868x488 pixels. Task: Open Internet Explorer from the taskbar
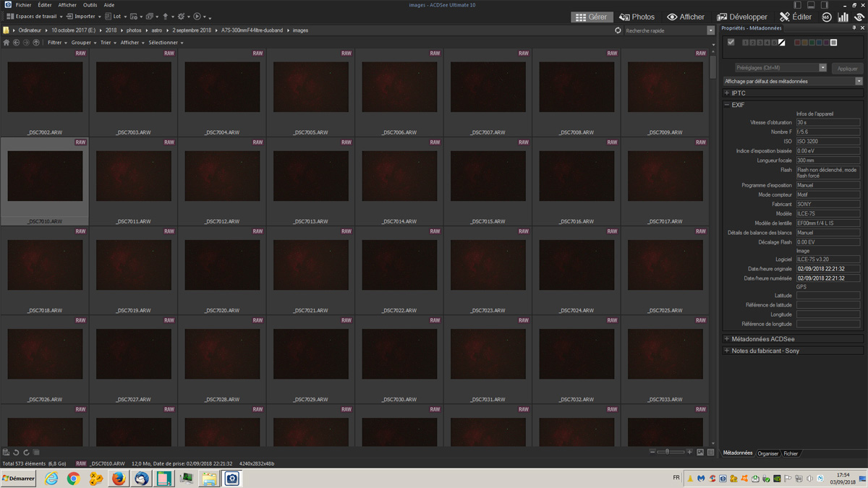(51, 479)
